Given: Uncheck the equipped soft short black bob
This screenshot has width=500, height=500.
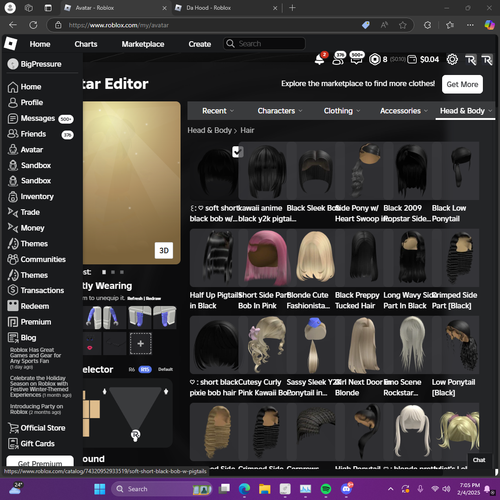Looking at the screenshot, I should [x=237, y=152].
